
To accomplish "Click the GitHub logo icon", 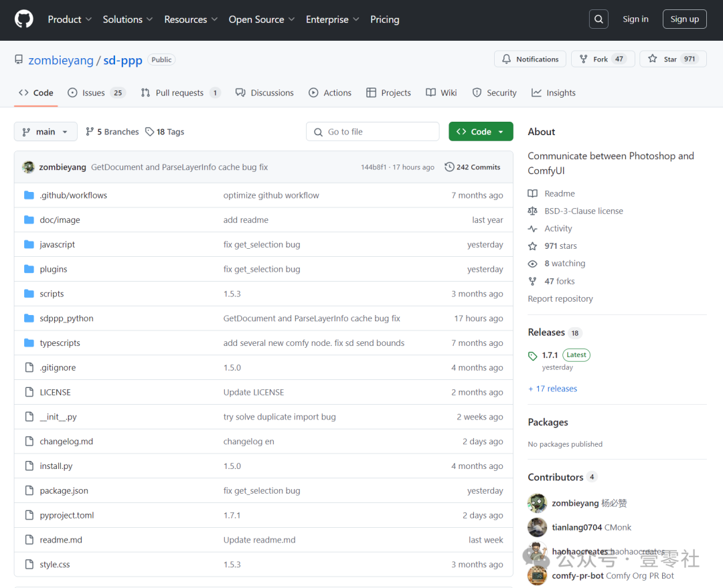I will coord(23,19).
